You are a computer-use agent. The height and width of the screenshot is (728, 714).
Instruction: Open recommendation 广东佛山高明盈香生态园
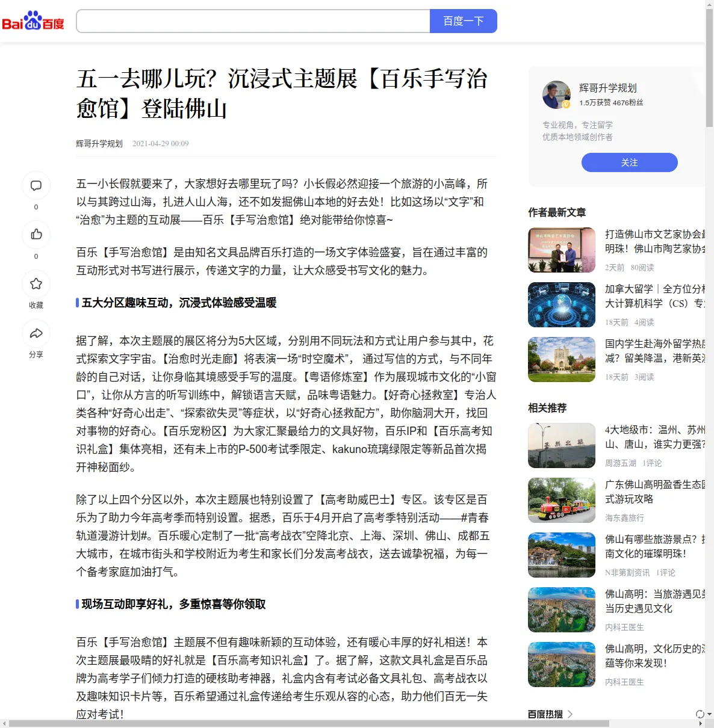click(655, 492)
